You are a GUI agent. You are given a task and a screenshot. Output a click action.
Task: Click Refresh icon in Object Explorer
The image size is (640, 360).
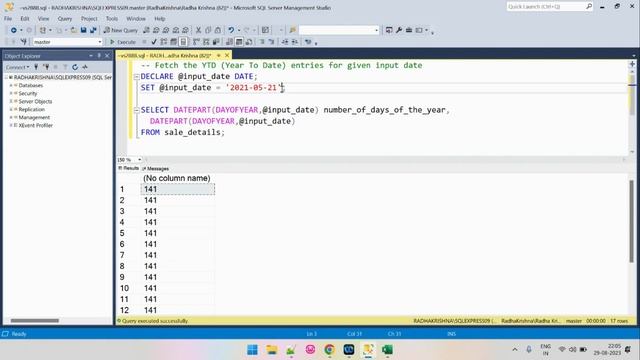(75, 67)
